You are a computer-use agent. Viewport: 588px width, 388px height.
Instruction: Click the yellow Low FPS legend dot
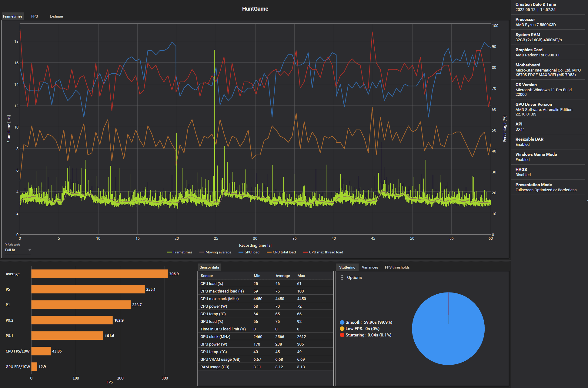(x=342, y=329)
